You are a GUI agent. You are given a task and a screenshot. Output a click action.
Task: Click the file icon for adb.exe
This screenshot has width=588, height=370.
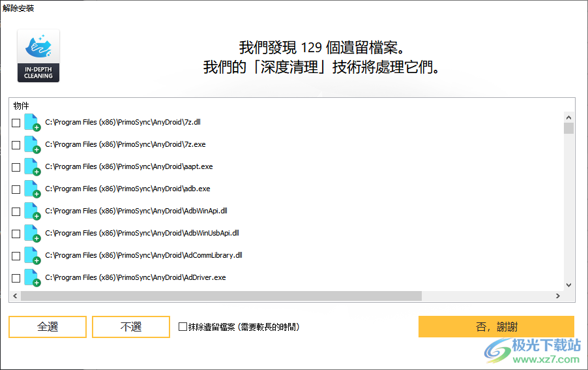point(32,189)
